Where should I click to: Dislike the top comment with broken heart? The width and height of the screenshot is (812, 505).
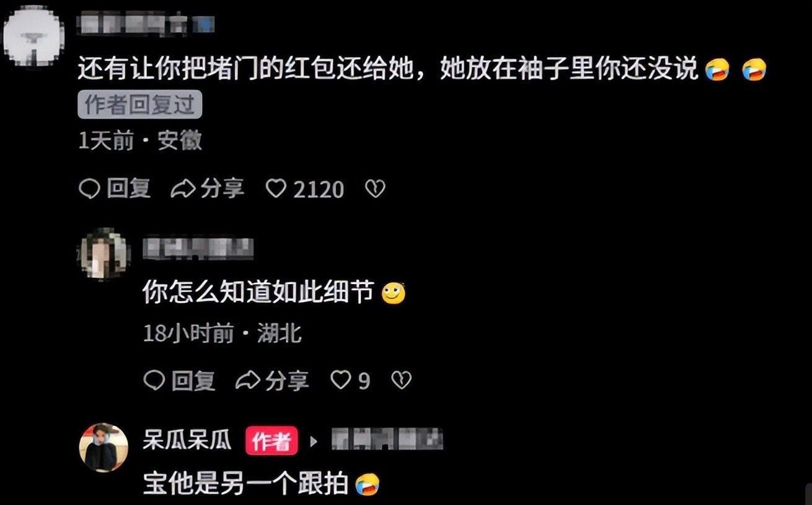(x=375, y=189)
